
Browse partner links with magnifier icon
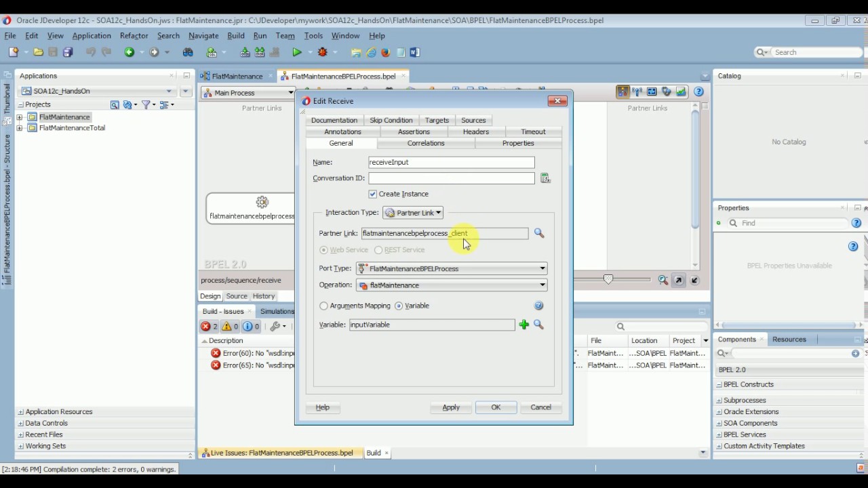click(x=539, y=233)
